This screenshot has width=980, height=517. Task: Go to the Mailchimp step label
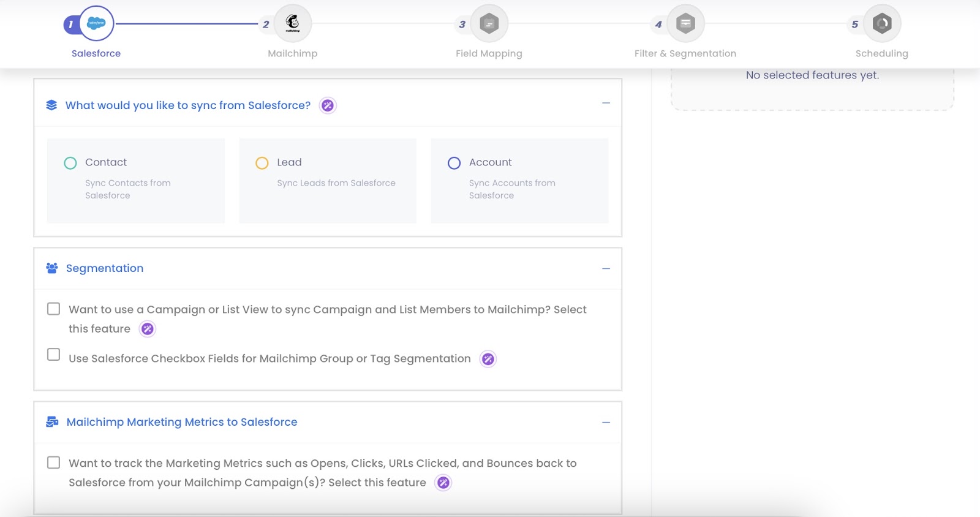(x=293, y=53)
